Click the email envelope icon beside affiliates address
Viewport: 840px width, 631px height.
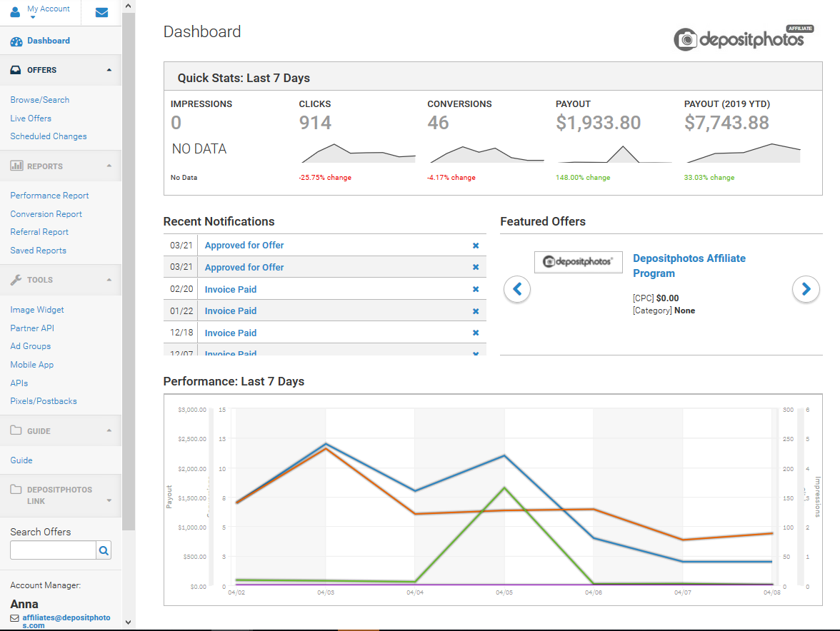14,618
